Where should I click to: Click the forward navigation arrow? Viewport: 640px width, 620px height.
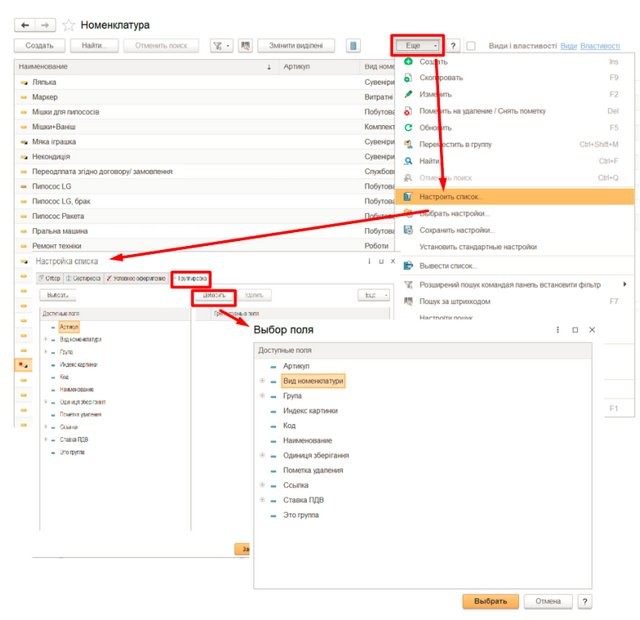pos(45,23)
